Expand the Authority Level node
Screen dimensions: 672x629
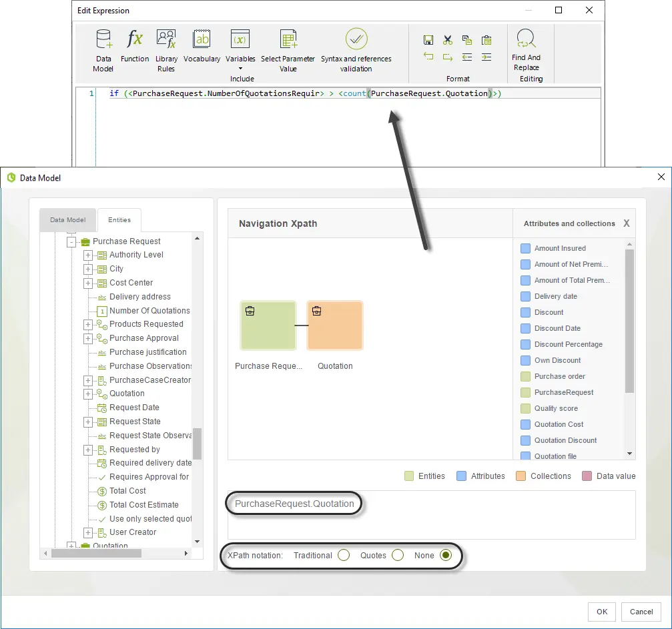pos(88,255)
